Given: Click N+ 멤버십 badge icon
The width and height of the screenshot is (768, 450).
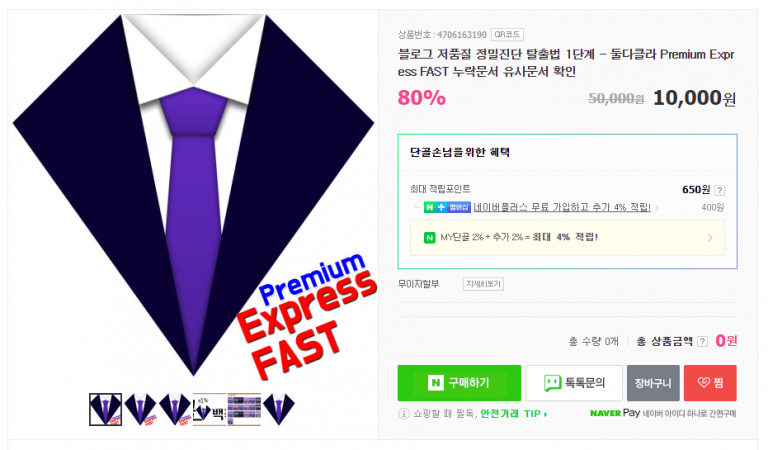Looking at the screenshot, I should pyautogui.click(x=447, y=208).
